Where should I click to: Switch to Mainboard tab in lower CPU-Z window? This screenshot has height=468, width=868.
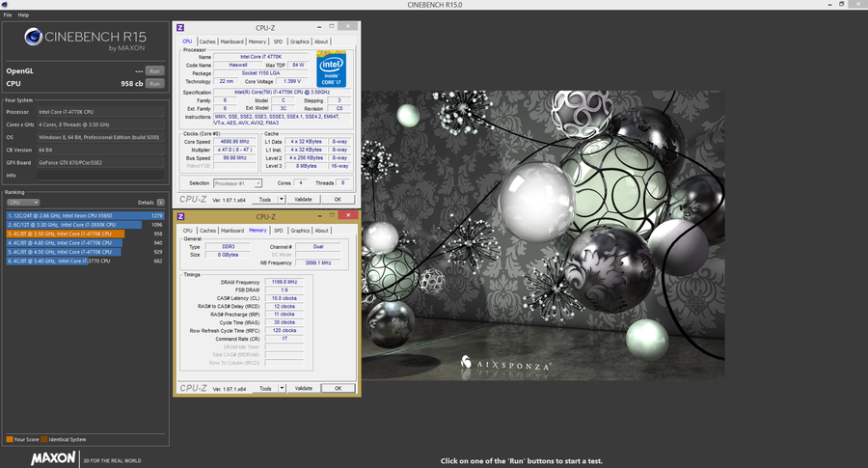point(232,231)
